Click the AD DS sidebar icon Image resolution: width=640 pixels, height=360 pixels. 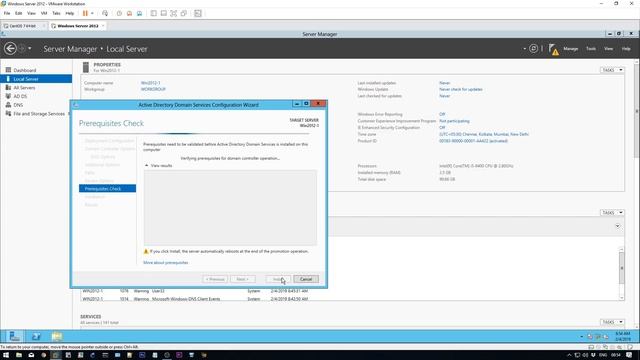(x=8, y=96)
